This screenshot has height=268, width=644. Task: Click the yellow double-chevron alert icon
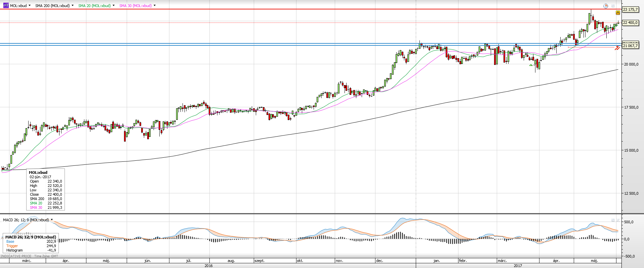point(618,13)
